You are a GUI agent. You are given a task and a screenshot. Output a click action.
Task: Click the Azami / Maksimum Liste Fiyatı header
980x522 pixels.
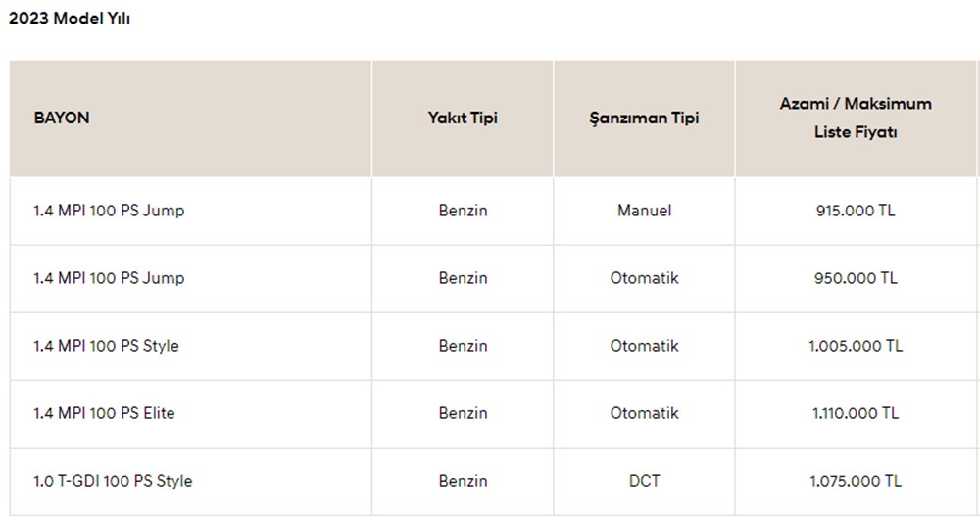tap(856, 118)
